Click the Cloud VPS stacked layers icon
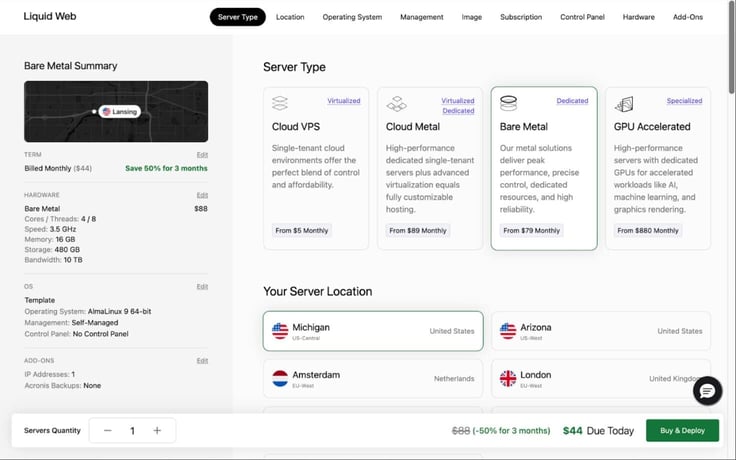736x460 pixels. click(280, 103)
